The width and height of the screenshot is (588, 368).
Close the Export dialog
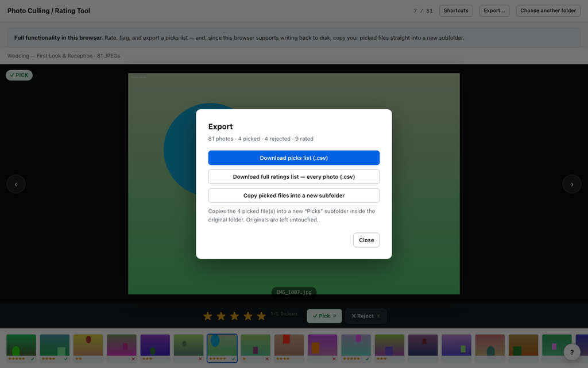(x=366, y=240)
